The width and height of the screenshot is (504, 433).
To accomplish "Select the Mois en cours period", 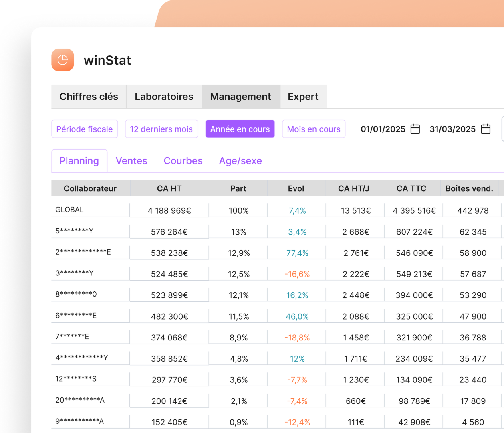I will [x=313, y=129].
